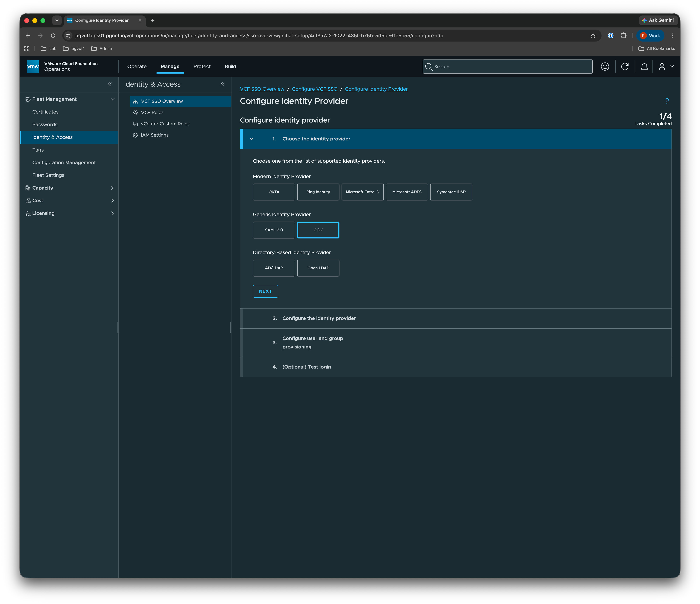Viewport: 700px width, 604px height.
Task: Click site information icon in address bar
Action: tap(68, 36)
